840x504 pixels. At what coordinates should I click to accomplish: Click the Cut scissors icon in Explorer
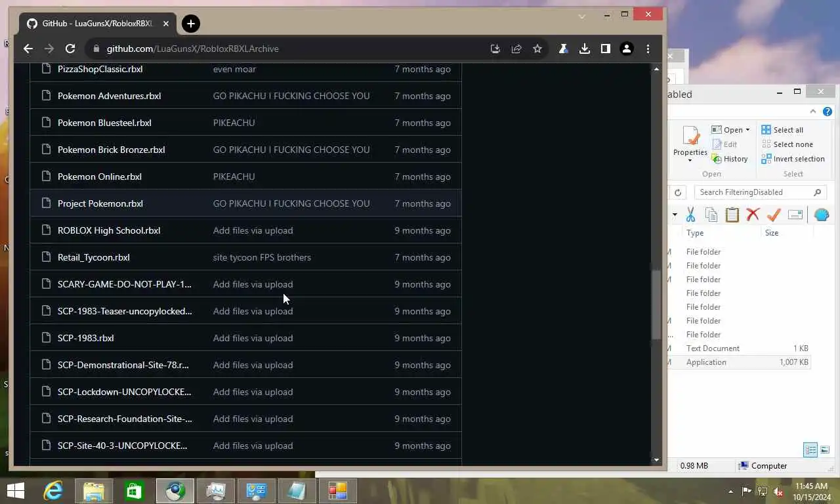pos(690,215)
